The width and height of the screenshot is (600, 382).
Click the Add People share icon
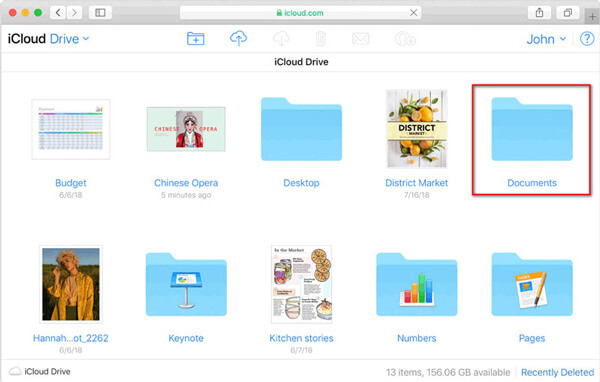click(x=405, y=39)
